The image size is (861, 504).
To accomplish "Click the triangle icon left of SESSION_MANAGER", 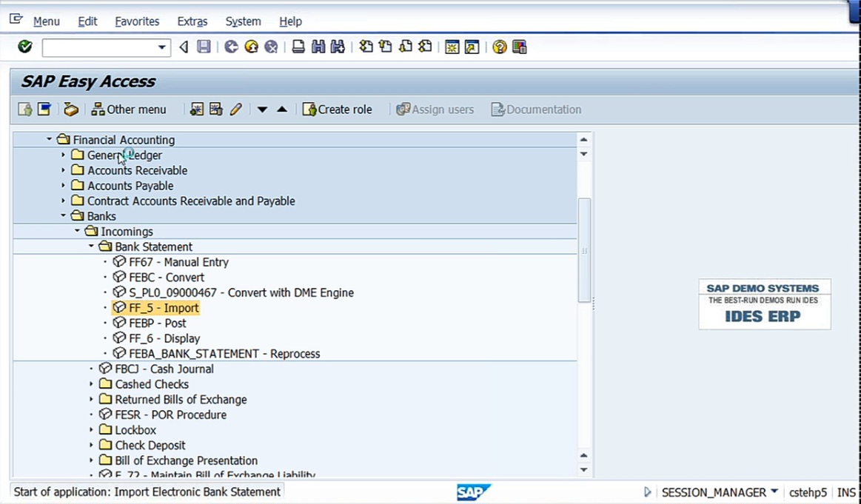I will [x=647, y=492].
